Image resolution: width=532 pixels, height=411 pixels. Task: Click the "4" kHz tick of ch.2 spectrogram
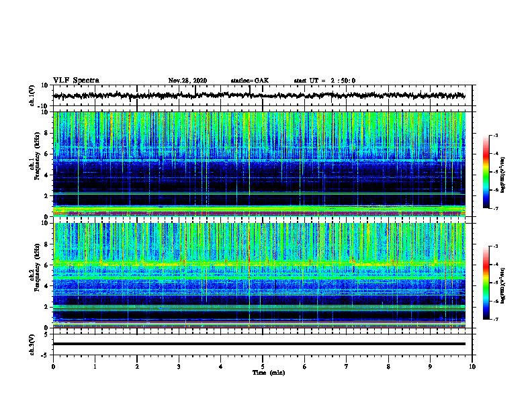[46, 286]
